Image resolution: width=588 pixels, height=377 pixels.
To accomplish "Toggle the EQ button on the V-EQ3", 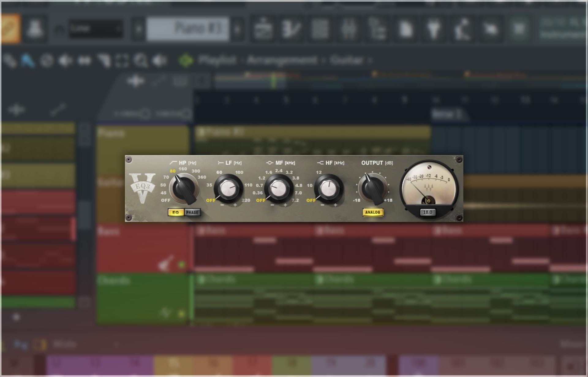I will point(176,212).
